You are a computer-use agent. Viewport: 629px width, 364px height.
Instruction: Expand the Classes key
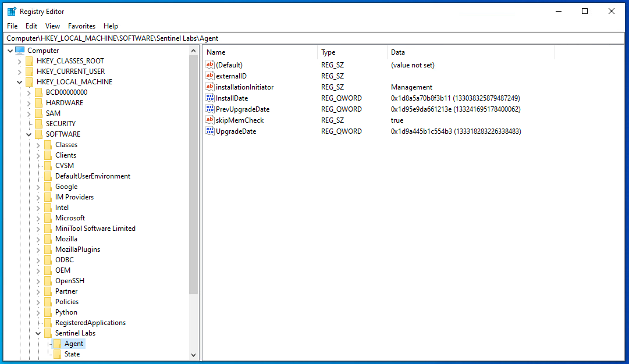tap(38, 145)
